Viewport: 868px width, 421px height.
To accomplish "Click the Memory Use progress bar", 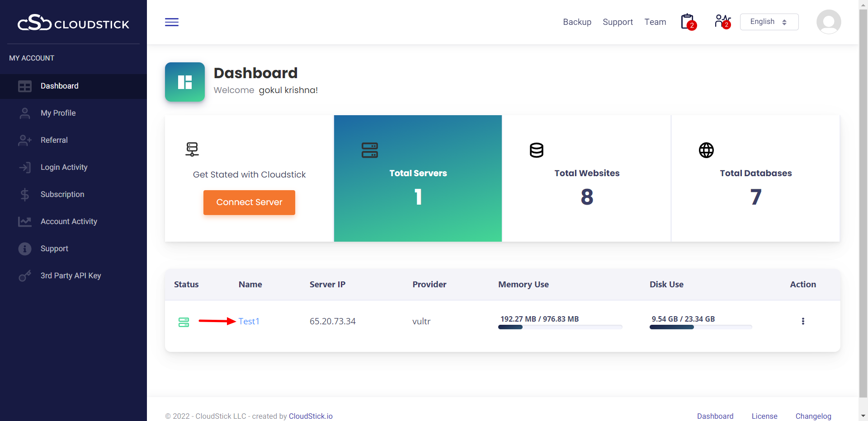I will coord(560,327).
